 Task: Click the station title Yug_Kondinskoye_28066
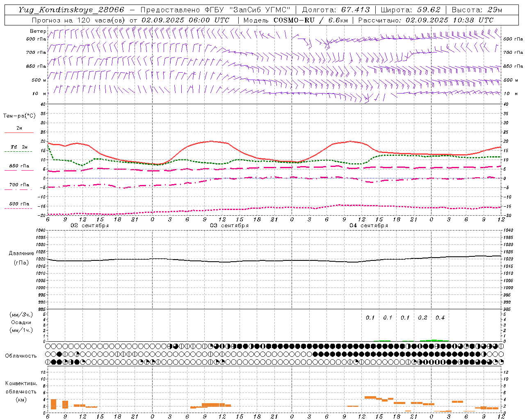coord(71,10)
